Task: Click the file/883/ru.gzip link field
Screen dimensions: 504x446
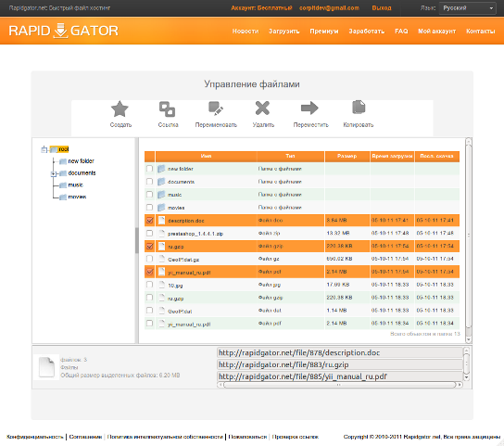Action: (x=340, y=365)
